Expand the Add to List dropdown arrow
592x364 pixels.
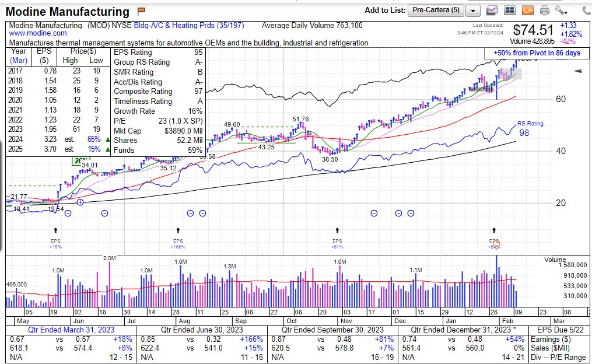point(472,10)
